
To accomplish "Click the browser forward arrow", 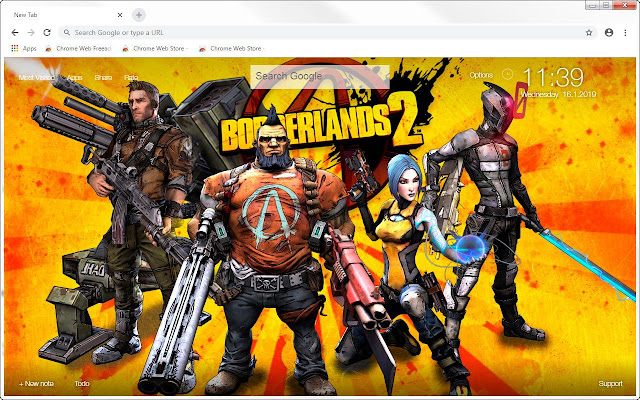I will [x=31, y=33].
